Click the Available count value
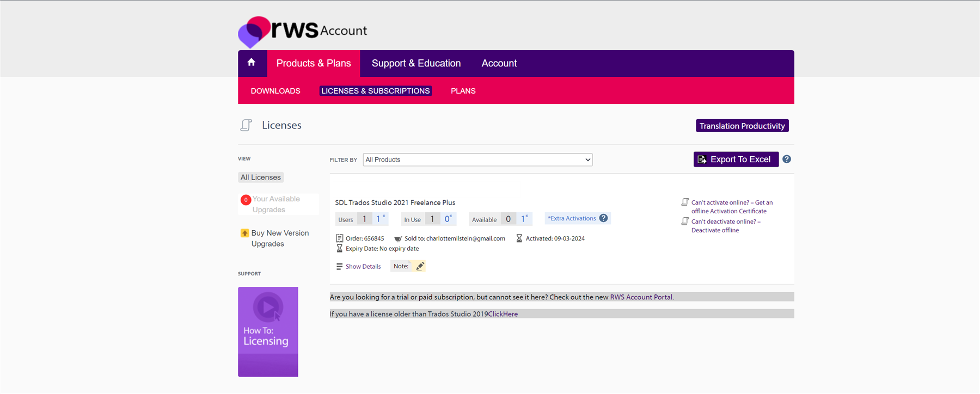This screenshot has width=980, height=394. click(x=508, y=219)
